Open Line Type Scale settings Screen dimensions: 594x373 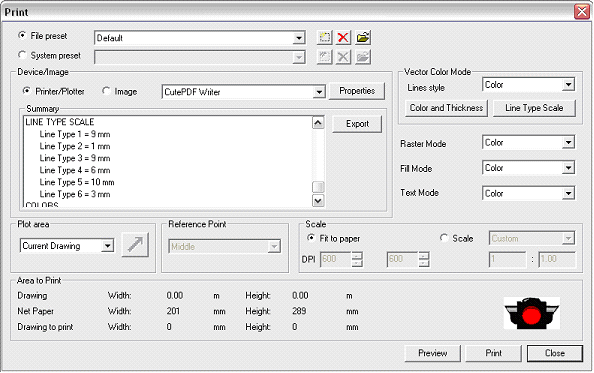click(534, 108)
